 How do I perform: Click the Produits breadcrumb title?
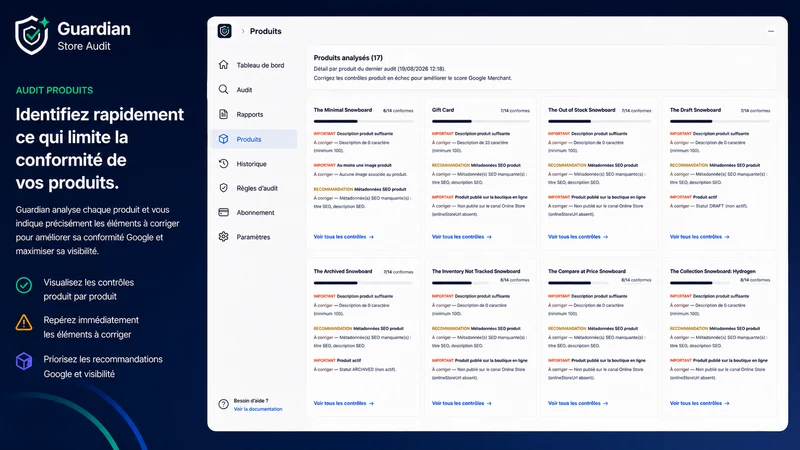click(x=265, y=31)
